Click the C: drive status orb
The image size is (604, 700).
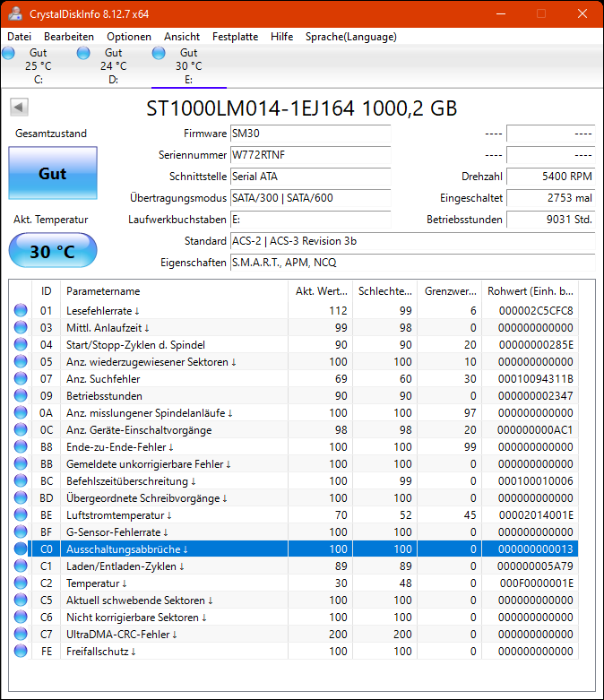tap(8, 53)
